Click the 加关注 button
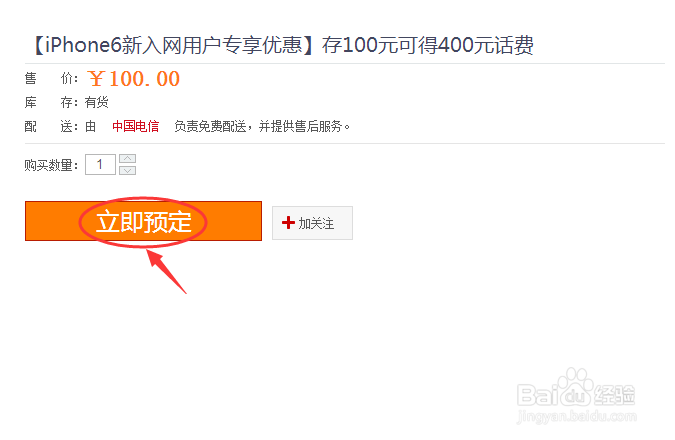675x440 pixels. [x=312, y=223]
